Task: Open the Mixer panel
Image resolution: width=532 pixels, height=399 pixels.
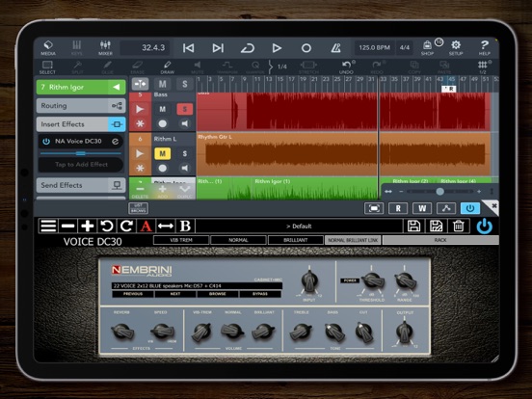Action: (105, 48)
